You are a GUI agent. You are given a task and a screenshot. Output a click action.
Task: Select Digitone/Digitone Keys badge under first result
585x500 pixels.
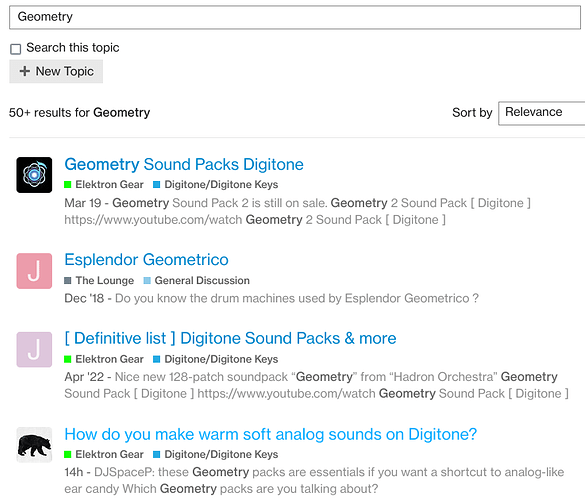click(216, 184)
